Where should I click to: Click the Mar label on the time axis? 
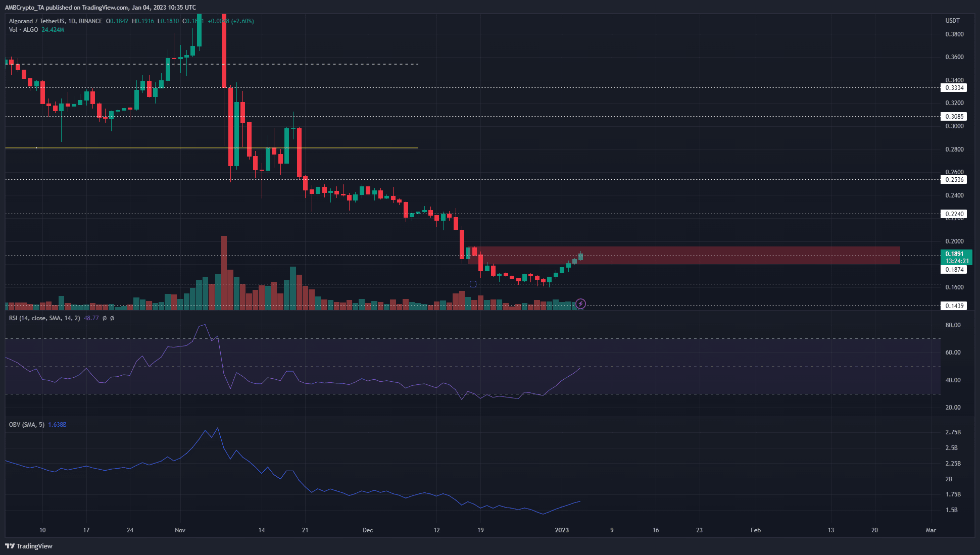tap(930, 530)
